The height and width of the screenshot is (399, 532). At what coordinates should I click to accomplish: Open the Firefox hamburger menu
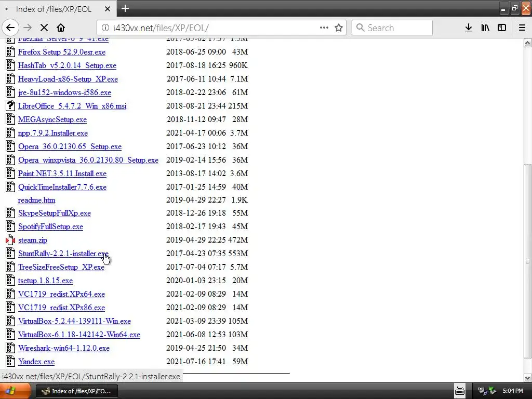coord(522,28)
